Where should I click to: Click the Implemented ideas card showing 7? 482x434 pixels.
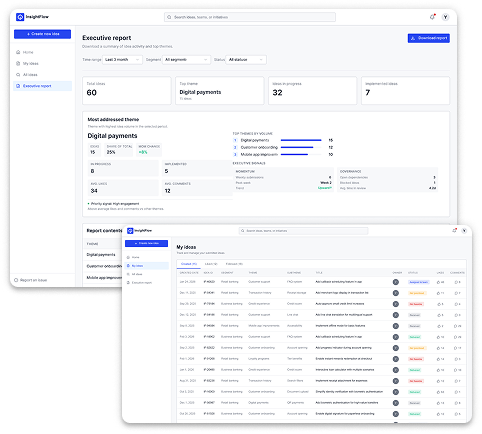pyautogui.click(x=405, y=91)
